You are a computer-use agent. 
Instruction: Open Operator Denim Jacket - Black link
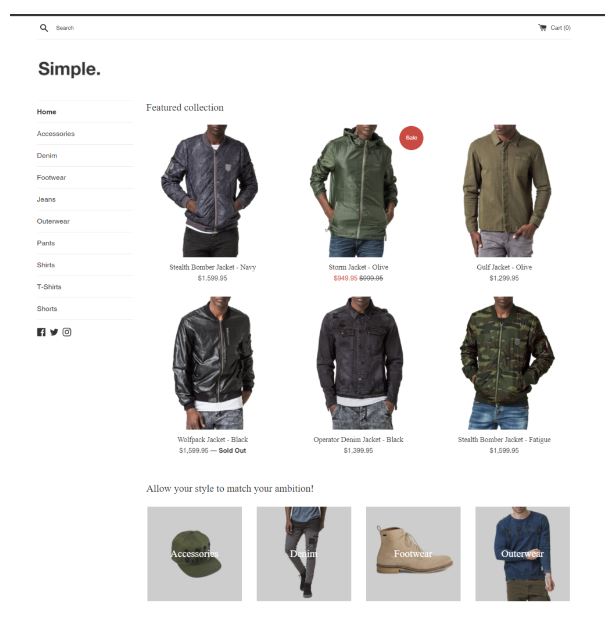click(358, 439)
